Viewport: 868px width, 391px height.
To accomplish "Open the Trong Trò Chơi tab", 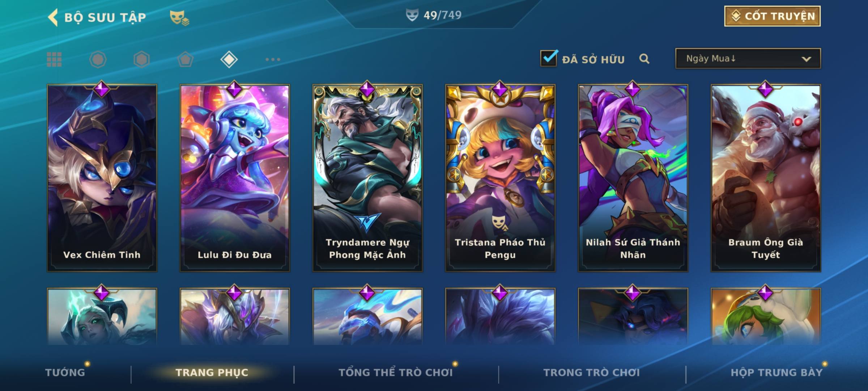I will [x=592, y=373].
